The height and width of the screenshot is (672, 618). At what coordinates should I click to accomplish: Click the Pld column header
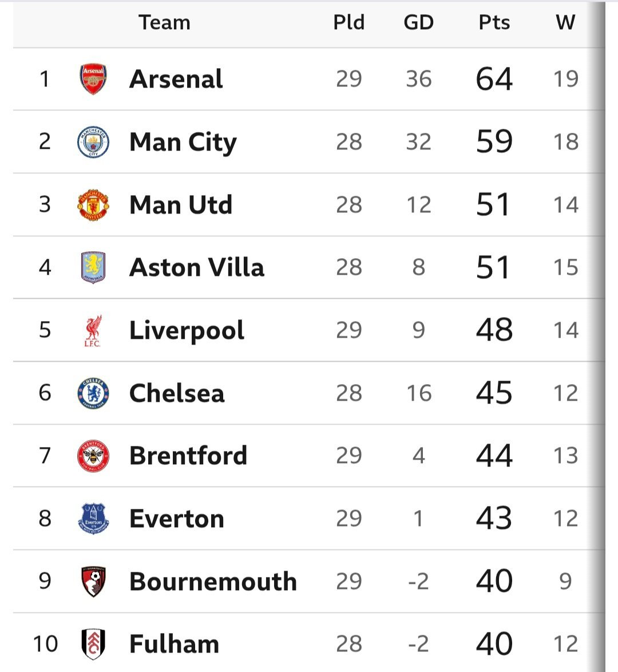click(x=348, y=23)
